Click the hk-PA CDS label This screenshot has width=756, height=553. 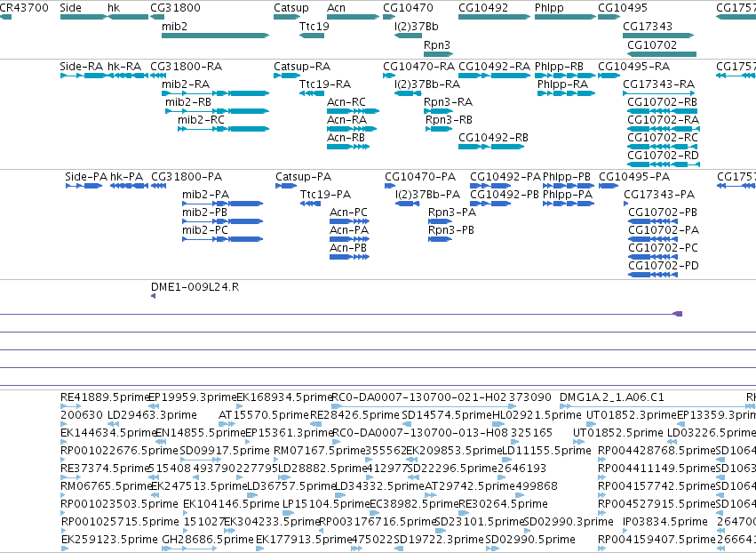click(126, 177)
